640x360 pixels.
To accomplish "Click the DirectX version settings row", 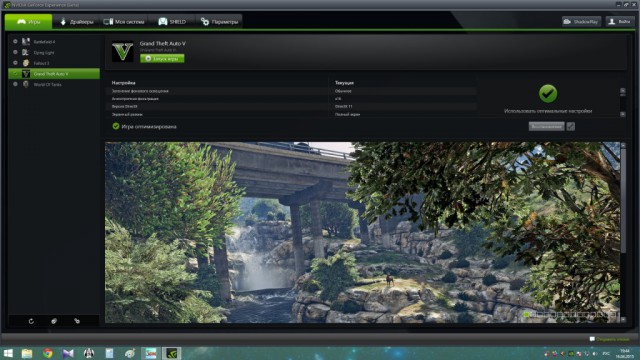I will point(292,107).
